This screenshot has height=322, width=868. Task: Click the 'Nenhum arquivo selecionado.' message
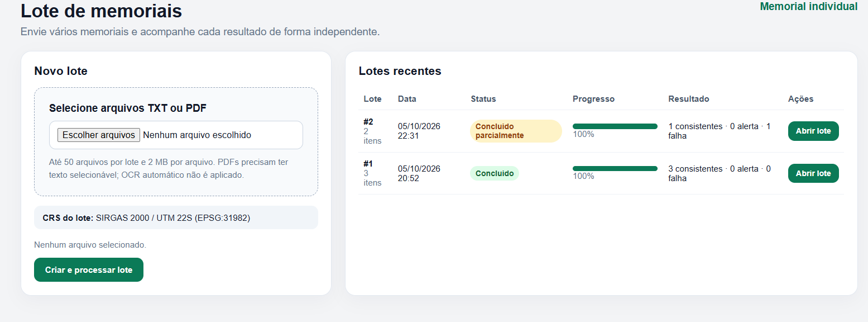coord(90,245)
